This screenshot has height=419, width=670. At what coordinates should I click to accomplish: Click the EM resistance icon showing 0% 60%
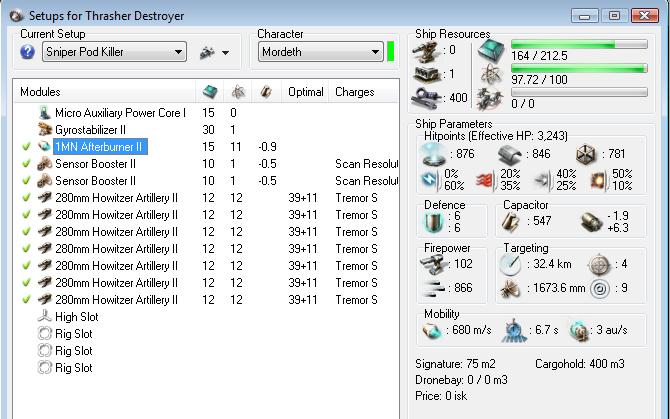(430, 180)
